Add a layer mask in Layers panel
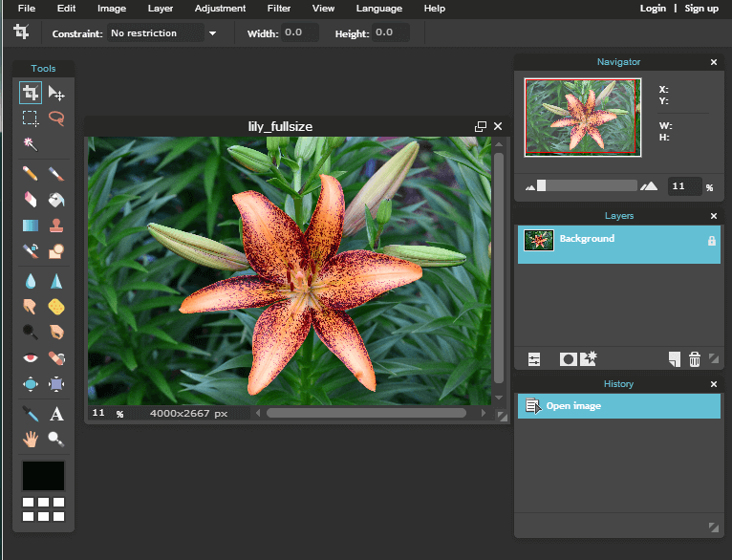 [568, 359]
